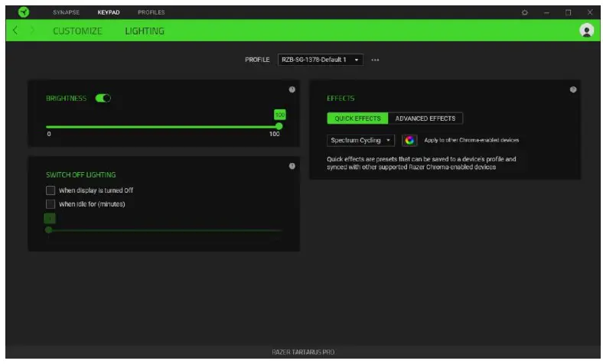Select Quick Effects button
The width and height of the screenshot is (603, 364).
tap(357, 119)
